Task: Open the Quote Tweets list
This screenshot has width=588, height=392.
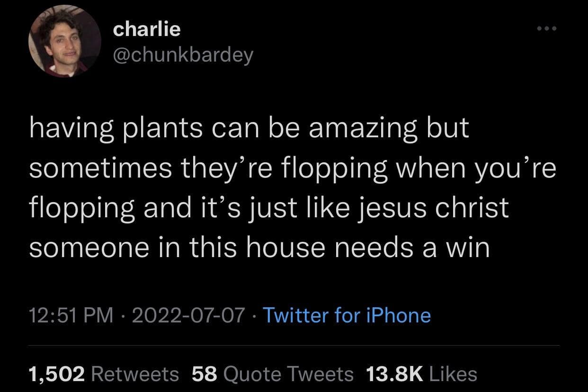Action: pos(287,374)
